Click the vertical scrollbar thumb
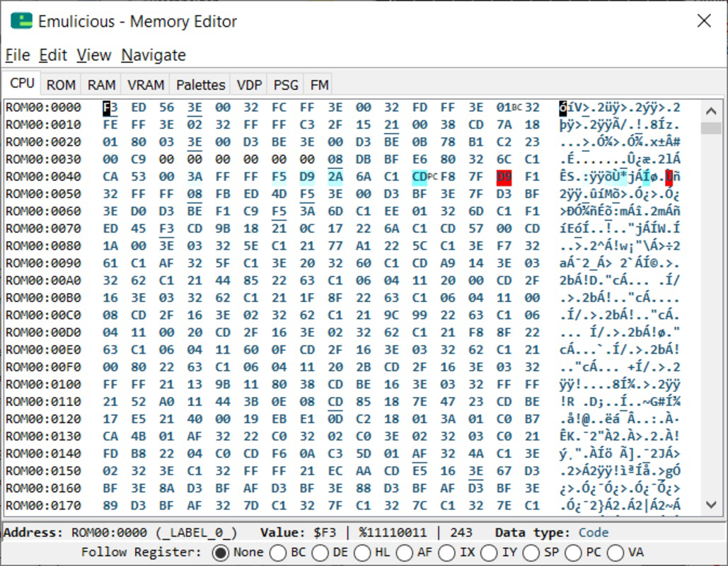 pyautogui.click(x=711, y=127)
